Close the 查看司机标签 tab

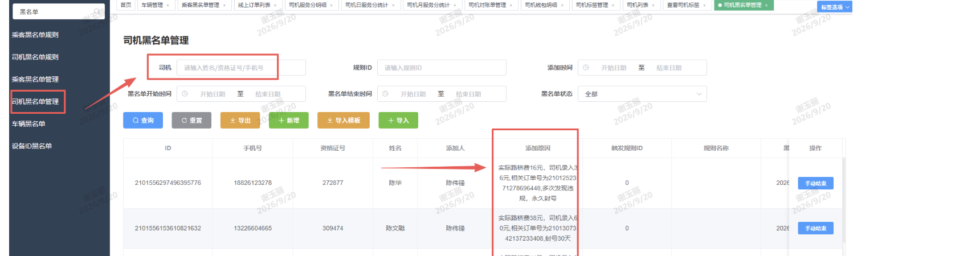point(705,5)
